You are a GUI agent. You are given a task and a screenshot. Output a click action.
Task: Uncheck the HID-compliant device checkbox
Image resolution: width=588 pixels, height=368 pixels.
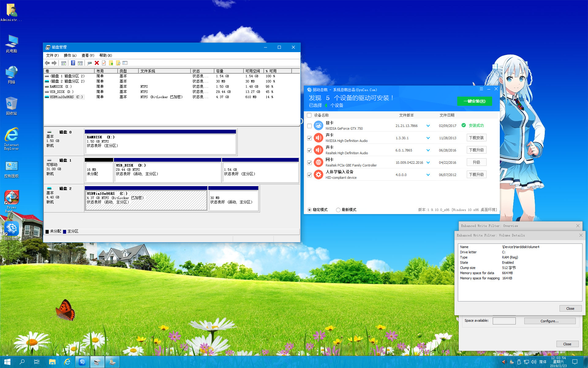point(309,175)
